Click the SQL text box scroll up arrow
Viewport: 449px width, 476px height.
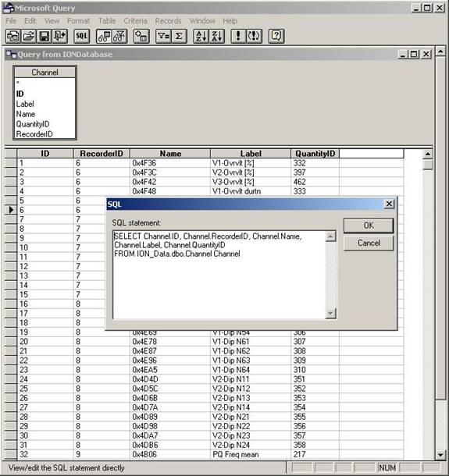[x=330, y=236]
